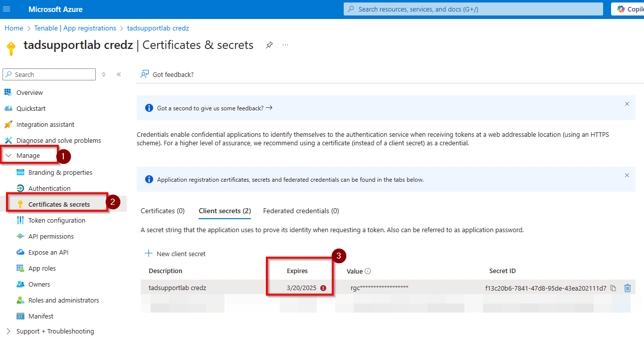Screen dimensions: 644x345
Task: Switch to Client secrets (2) tab
Action: [224, 211]
